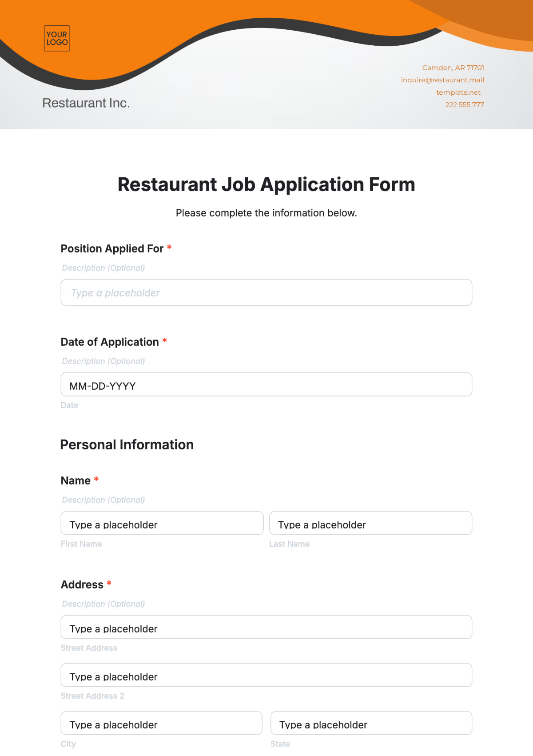Select the Date of Application MM-DD-YYYY field
The width and height of the screenshot is (533, 756).
click(266, 384)
